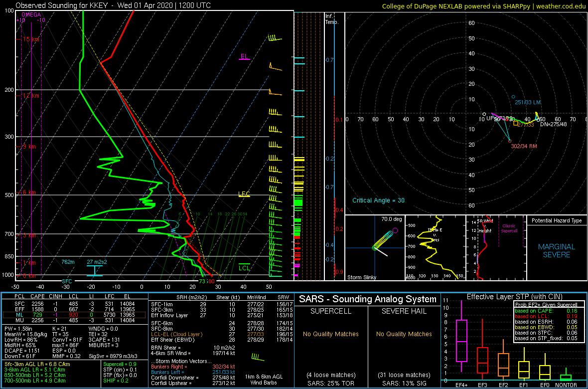The height and width of the screenshot is (389, 588).
Task: Click the '(4 loose matches)' text
Action: (331, 375)
